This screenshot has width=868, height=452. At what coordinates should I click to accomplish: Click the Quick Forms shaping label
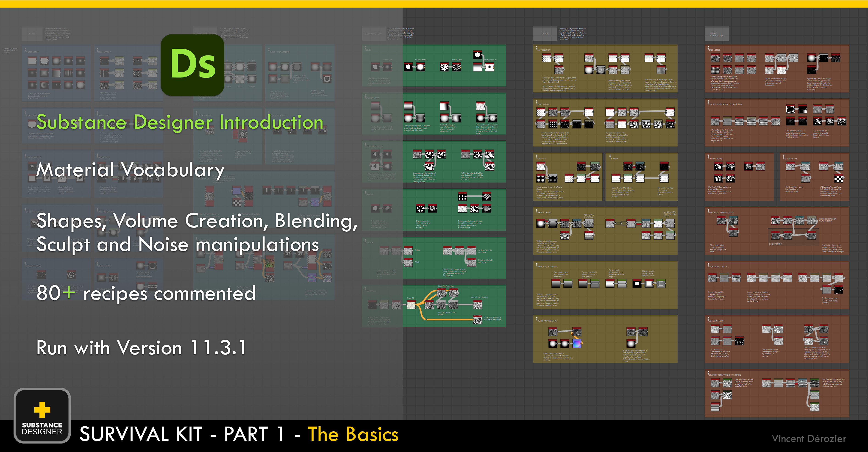coord(479,297)
